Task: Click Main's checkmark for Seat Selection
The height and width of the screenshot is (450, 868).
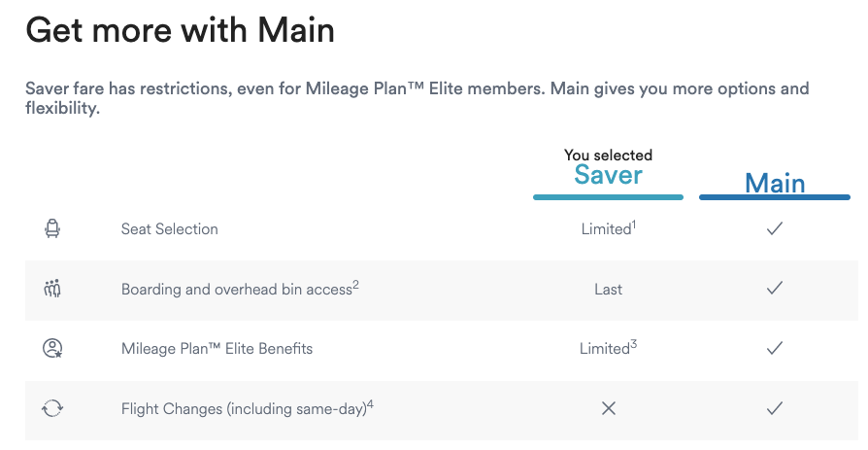Action: tap(775, 229)
